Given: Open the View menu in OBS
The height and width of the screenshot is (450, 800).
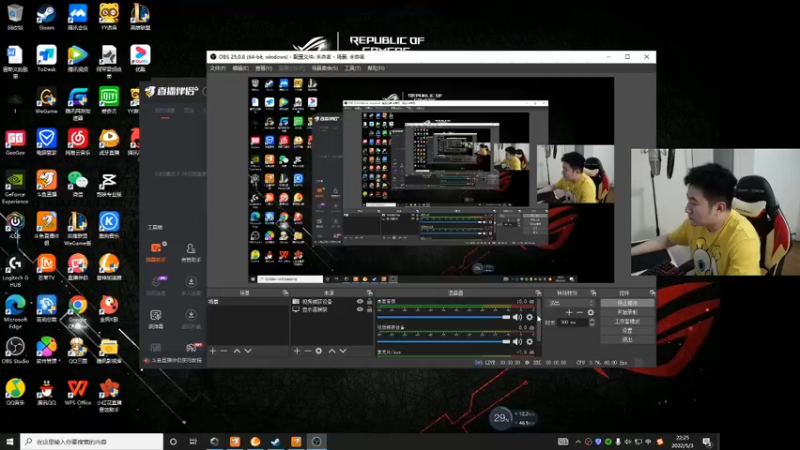Looking at the screenshot, I should coord(263,68).
